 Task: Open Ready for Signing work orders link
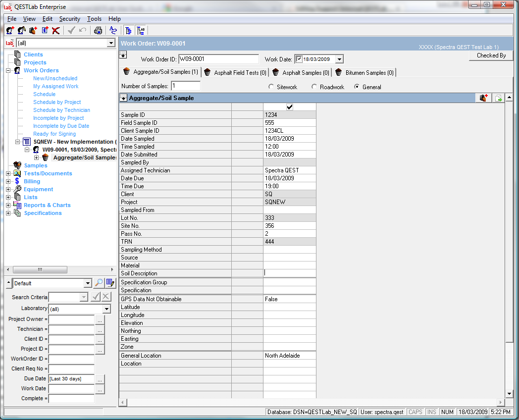(x=54, y=134)
